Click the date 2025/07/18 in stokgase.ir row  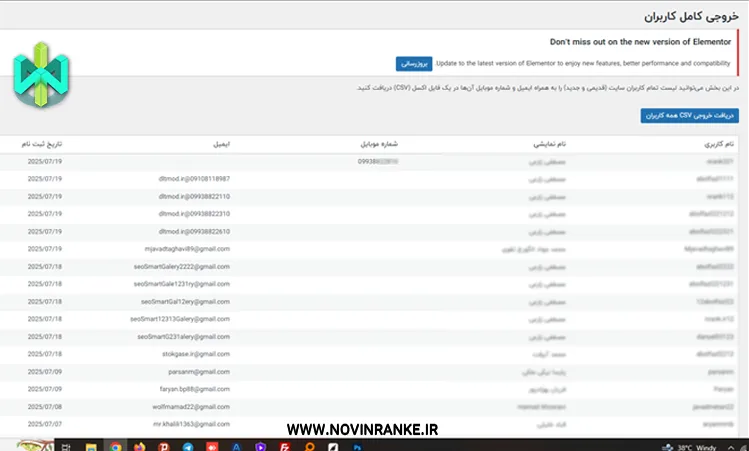click(44, 354)
